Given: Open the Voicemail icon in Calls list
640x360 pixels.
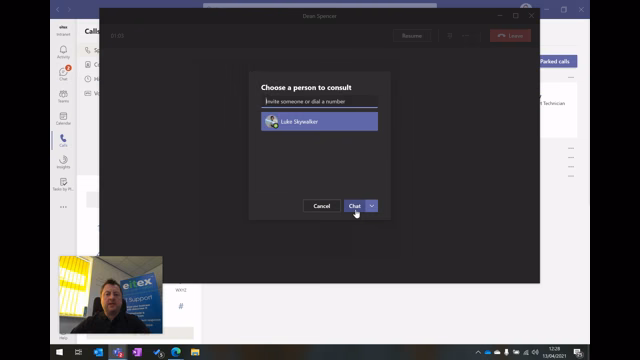Looking at the screenshot, I should [x=88, y=93].
